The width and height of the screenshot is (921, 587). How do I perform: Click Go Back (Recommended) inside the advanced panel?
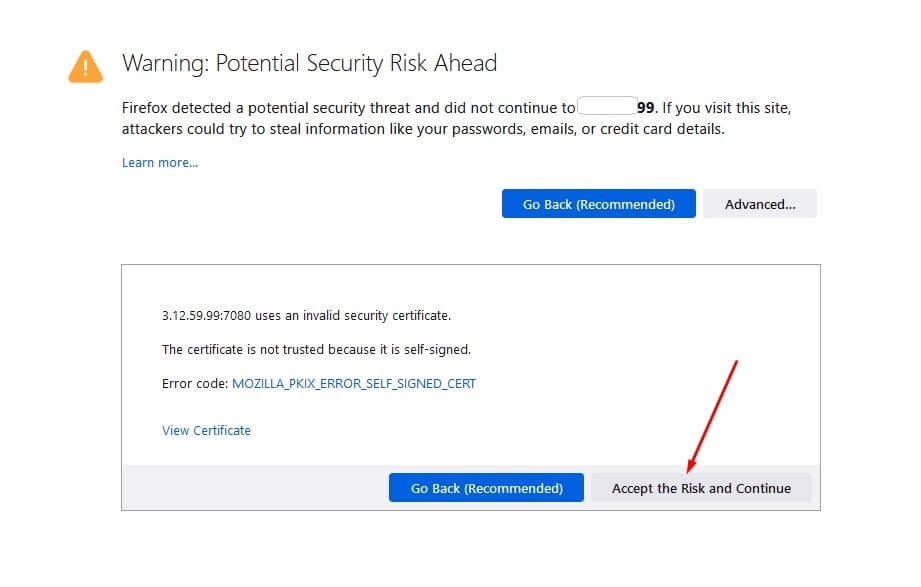[x=486, y=488]
